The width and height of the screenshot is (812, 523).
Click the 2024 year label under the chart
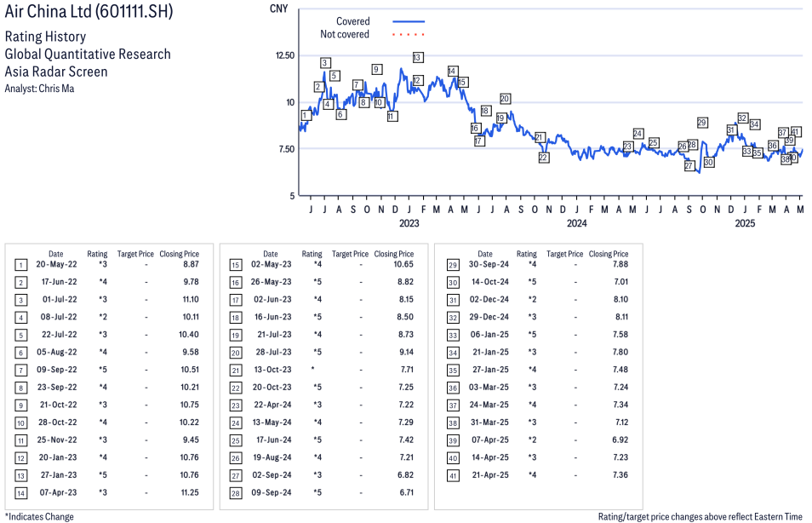(x=577, y=223)
